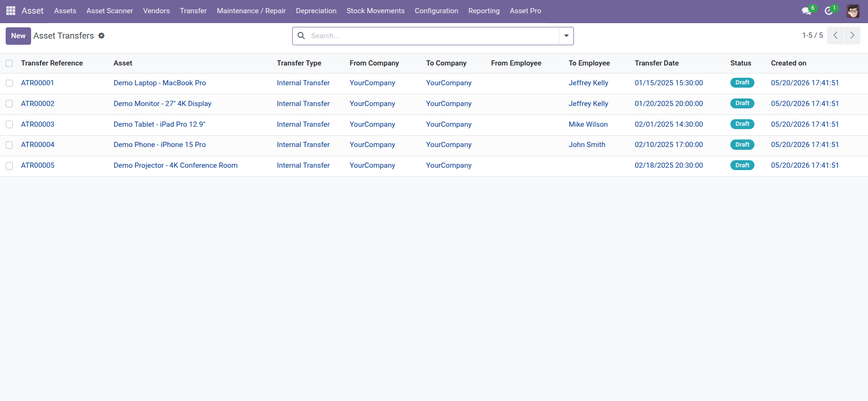Click the search magnifier icon

(x=301, y=36)
